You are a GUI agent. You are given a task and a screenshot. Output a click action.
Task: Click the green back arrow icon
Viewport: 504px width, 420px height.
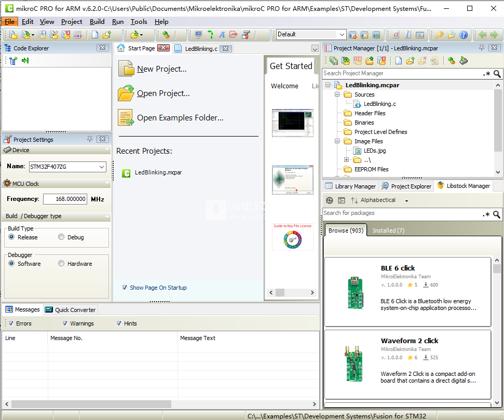tap(482, 34)
